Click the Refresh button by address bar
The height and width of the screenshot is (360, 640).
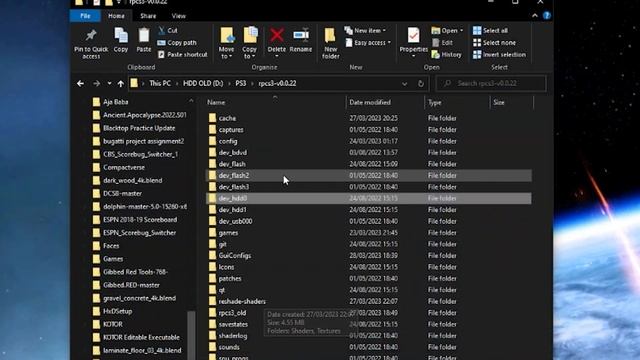tap(421, 84)
